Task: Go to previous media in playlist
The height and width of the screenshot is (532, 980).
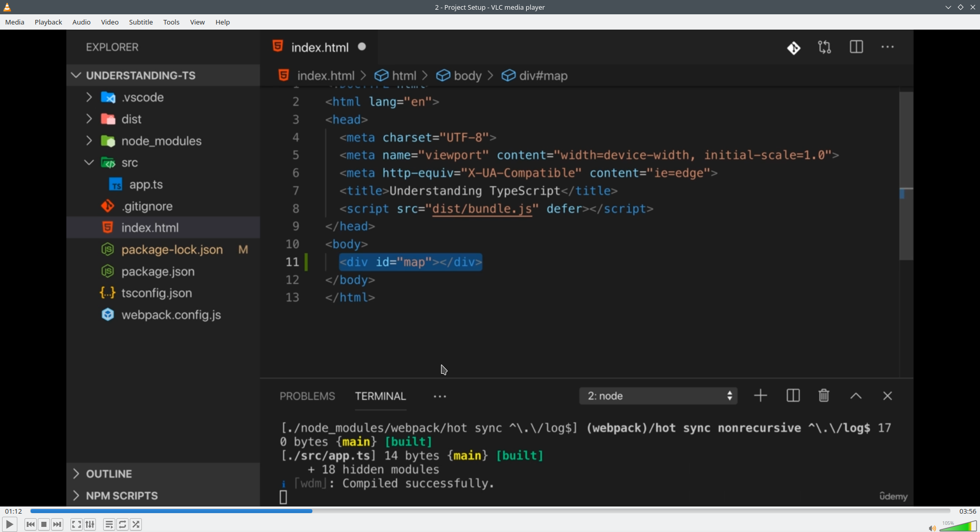Action: tap(31, 524)
